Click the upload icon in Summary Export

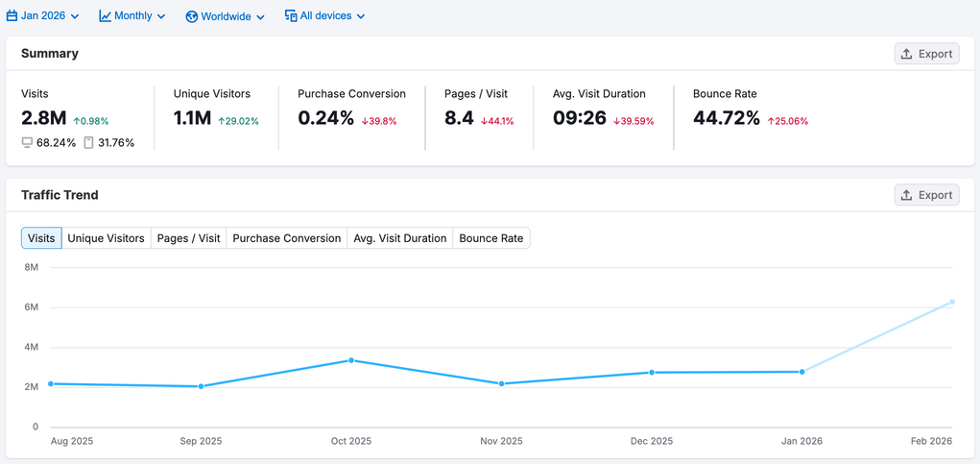click(906, 54)
